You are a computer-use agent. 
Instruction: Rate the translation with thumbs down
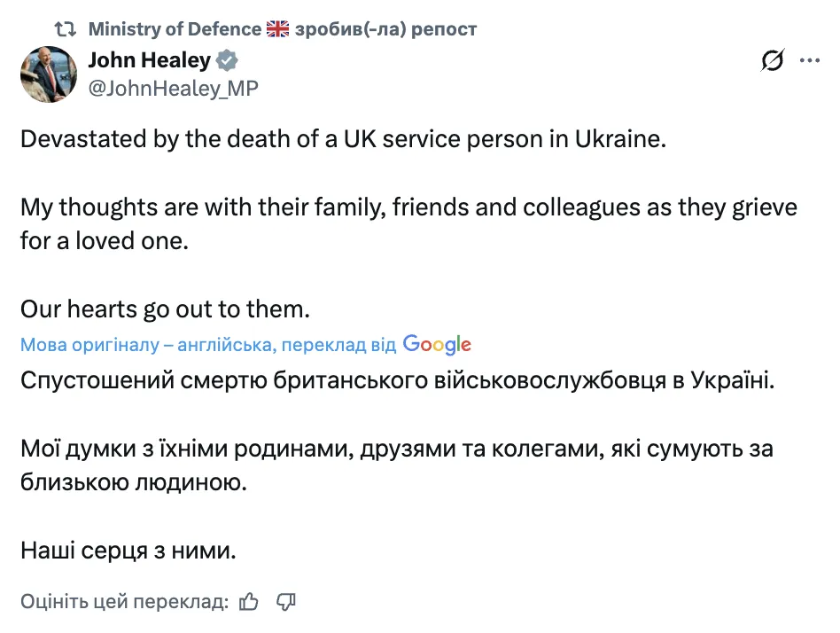(284, 601)
